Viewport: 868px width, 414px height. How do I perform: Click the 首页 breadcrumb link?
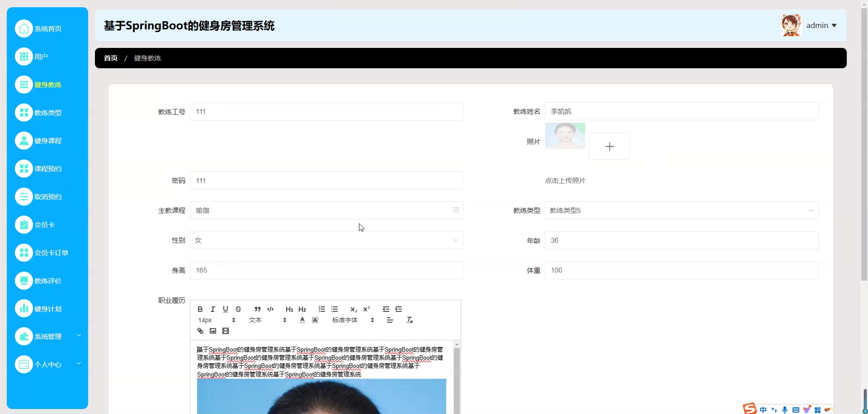coord(111,58)
